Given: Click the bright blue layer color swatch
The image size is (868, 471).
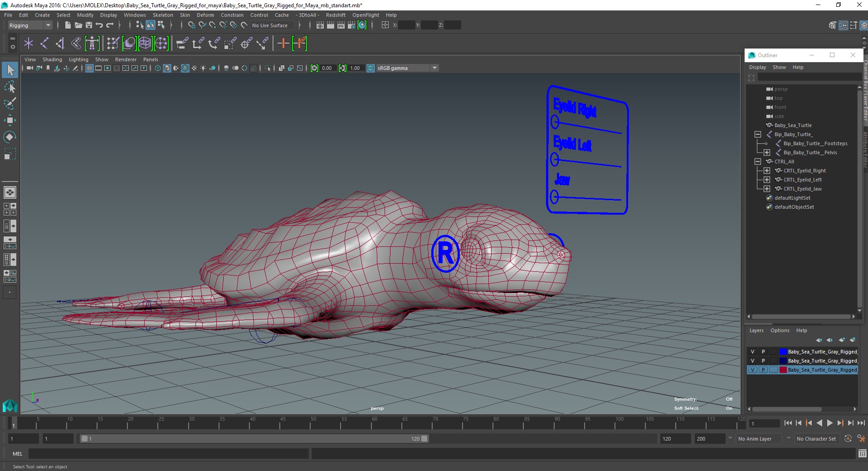Looking at the screenshot, I should point(783,352).
